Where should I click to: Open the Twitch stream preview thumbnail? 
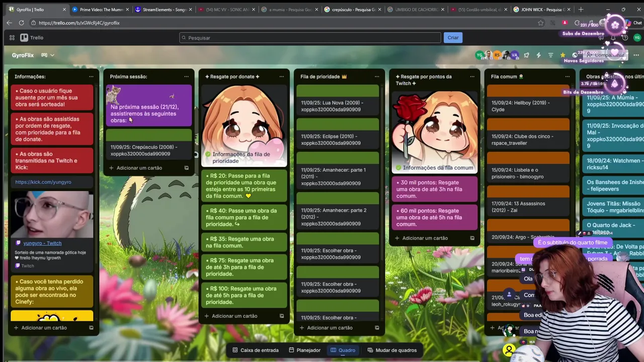[x=52, y=215]
